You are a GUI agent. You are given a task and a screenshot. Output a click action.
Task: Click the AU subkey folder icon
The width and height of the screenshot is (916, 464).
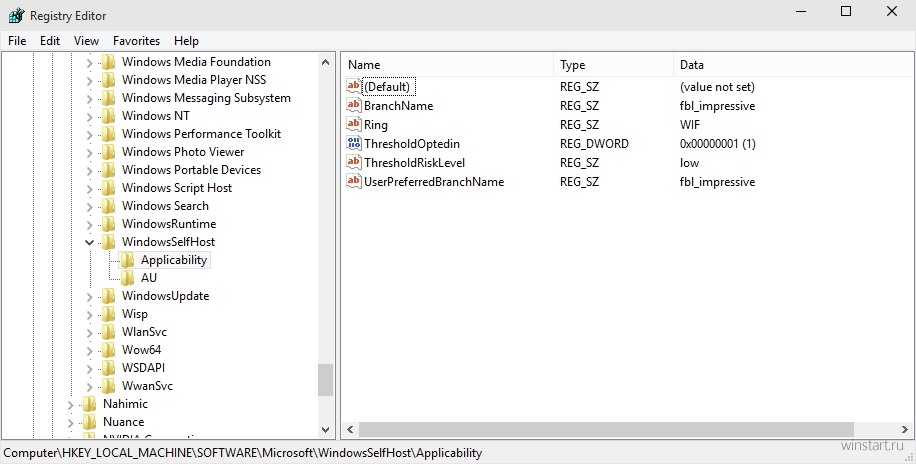coord(128,278)
